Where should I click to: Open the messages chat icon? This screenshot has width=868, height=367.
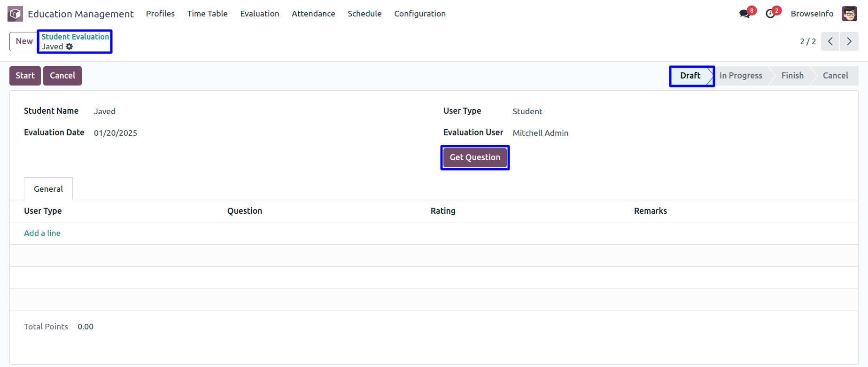(744, 14)
